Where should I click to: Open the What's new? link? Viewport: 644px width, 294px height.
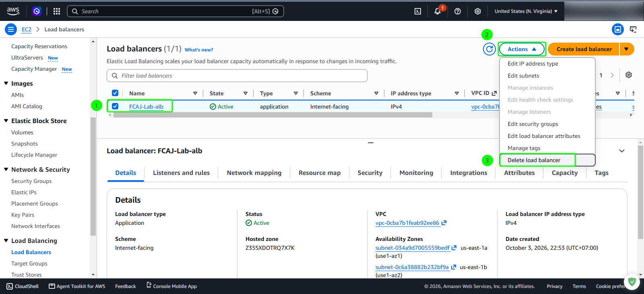pyautogui.click(x=199, y=50)
